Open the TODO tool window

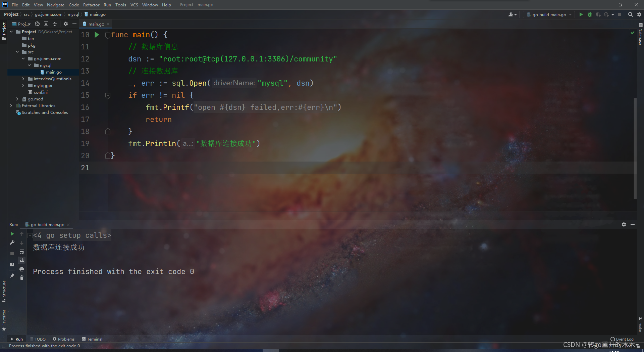pyautogui.click(x=38, y=339)
